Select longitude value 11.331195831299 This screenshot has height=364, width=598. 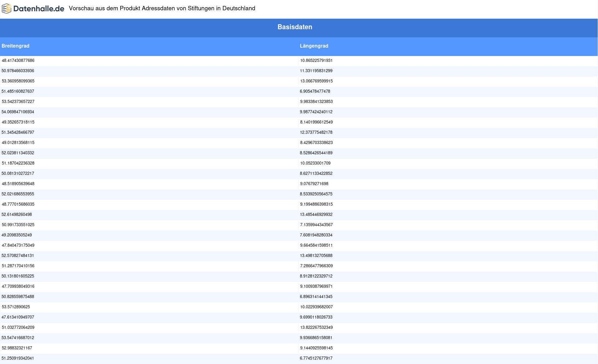316,71
